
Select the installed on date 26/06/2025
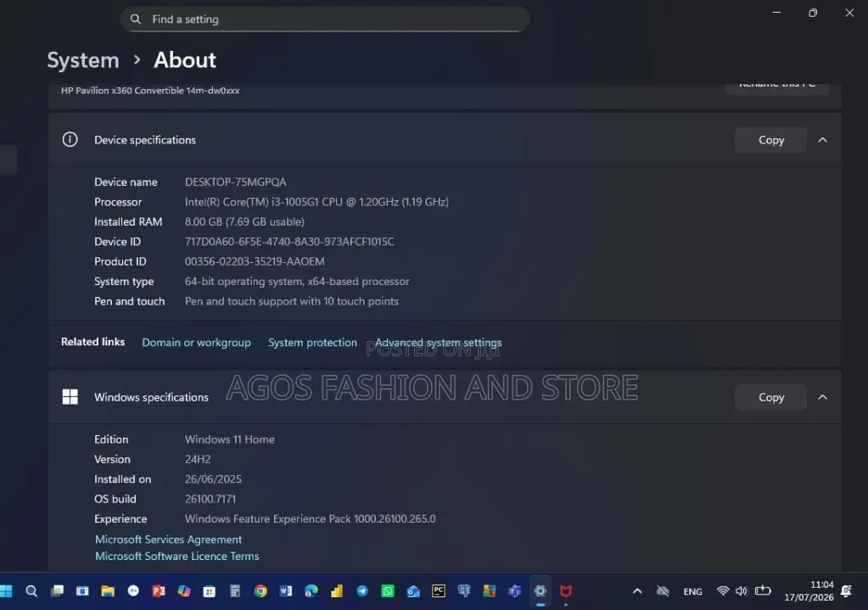(213, 479)
